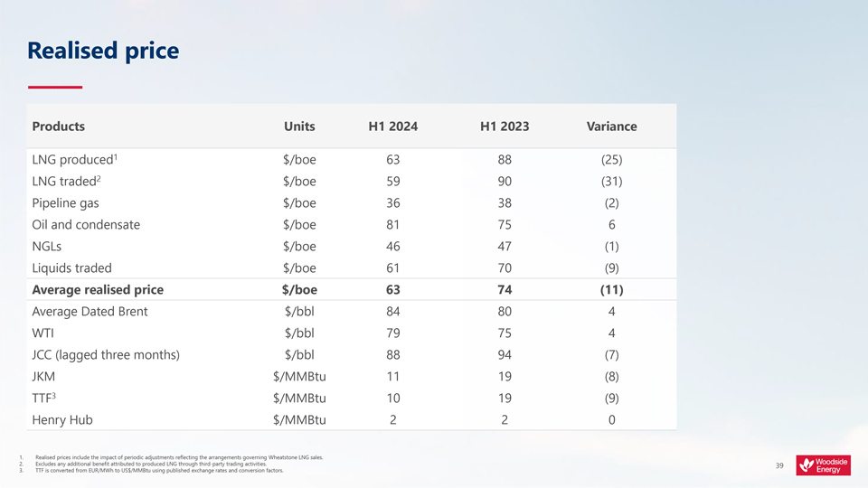Click footnote 3 about TTF conversion
The width and height of the screenshot is (868, 488).
158,471
